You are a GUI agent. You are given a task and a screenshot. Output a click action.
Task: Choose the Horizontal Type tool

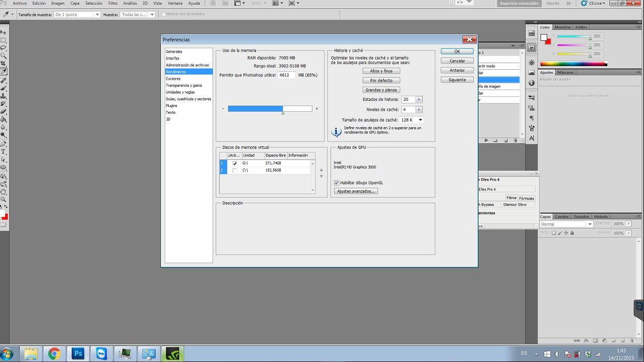[3, 152]
